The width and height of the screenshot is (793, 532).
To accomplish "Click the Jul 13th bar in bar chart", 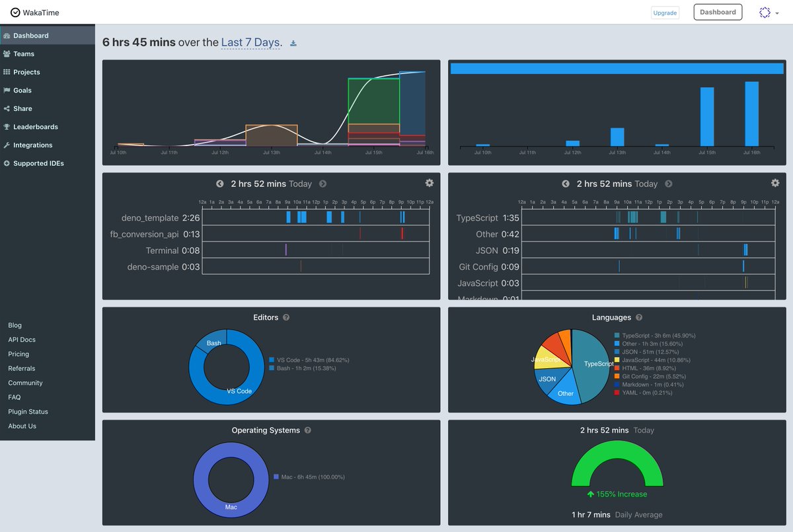I will click(617, 137).
